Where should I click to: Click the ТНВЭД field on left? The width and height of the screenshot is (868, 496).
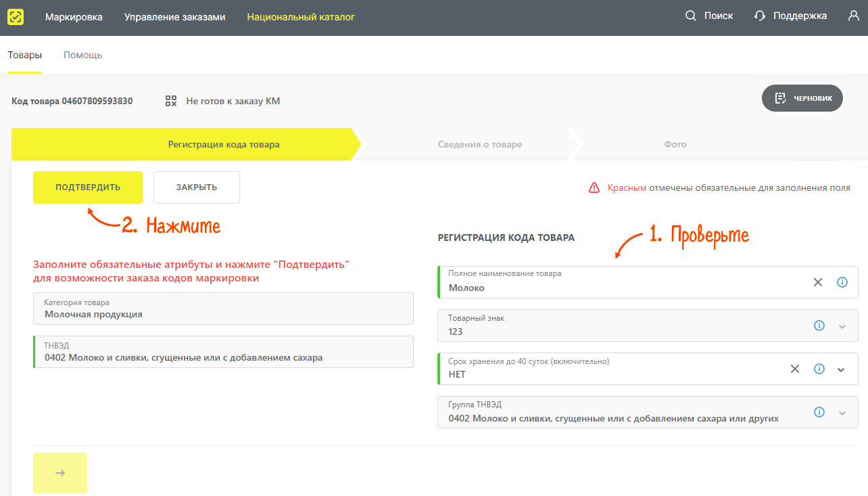pyautogui.click(x=223, y=352)
